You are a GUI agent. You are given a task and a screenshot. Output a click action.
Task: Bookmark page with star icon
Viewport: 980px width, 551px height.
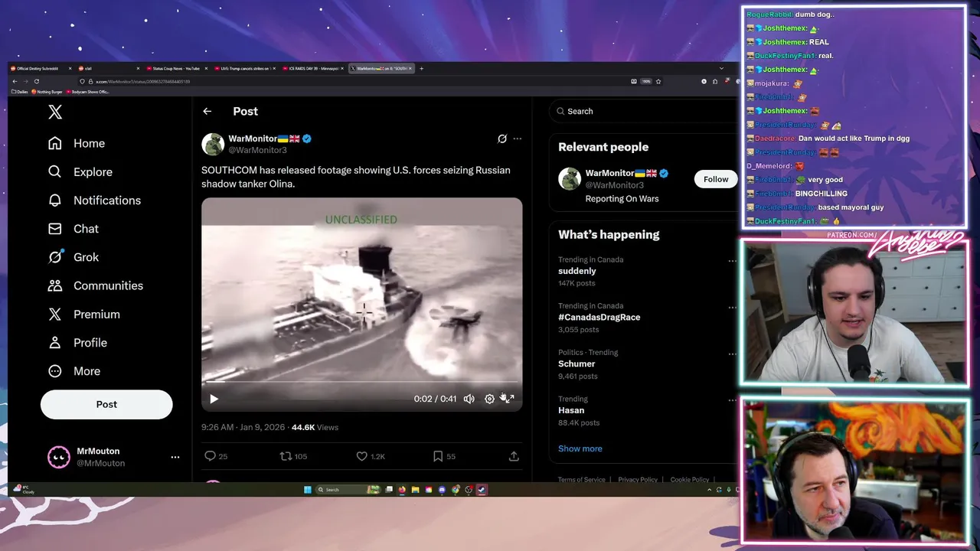(658, 81)
